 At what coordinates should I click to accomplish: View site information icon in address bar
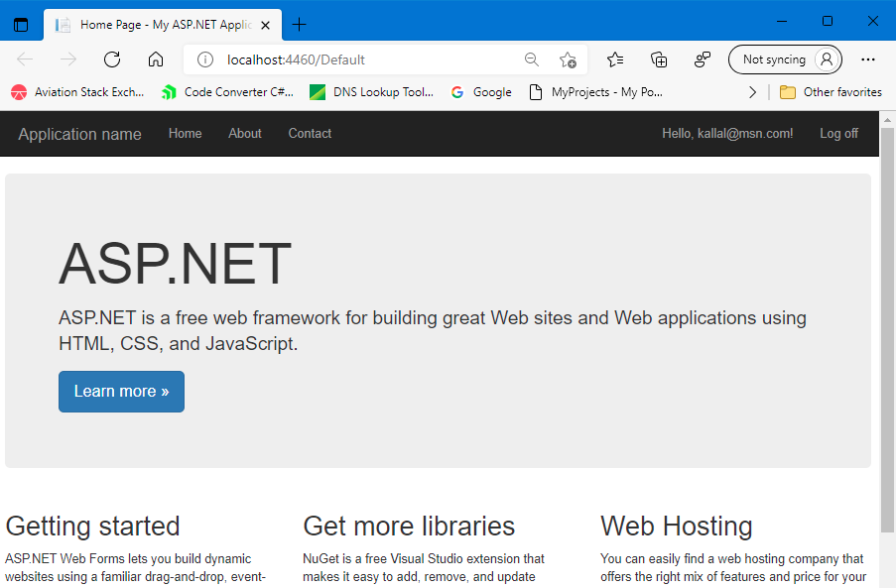[205, 59]
